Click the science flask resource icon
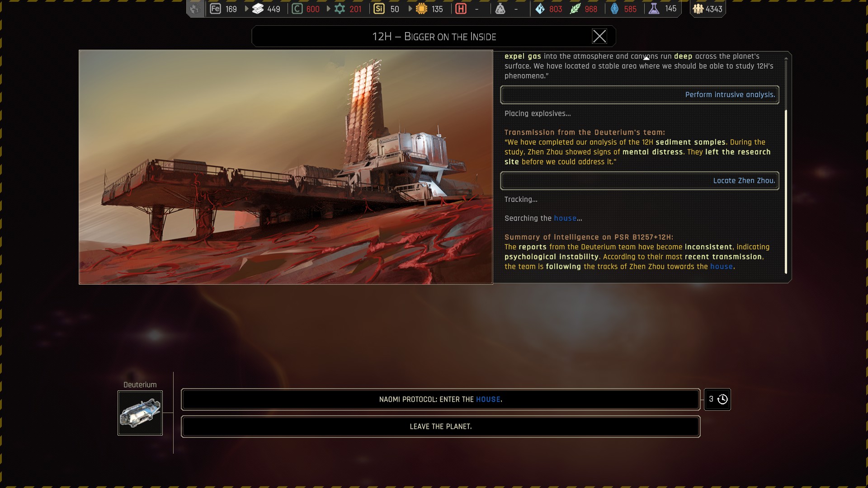Screen dimensions: 868x488 pos(654,9)
